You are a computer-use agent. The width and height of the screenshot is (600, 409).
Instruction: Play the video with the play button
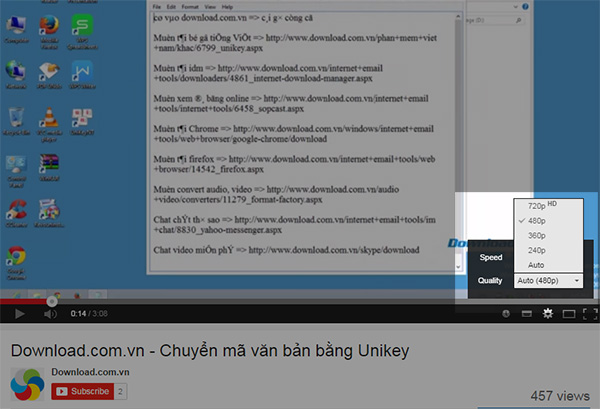click(20, 314)
